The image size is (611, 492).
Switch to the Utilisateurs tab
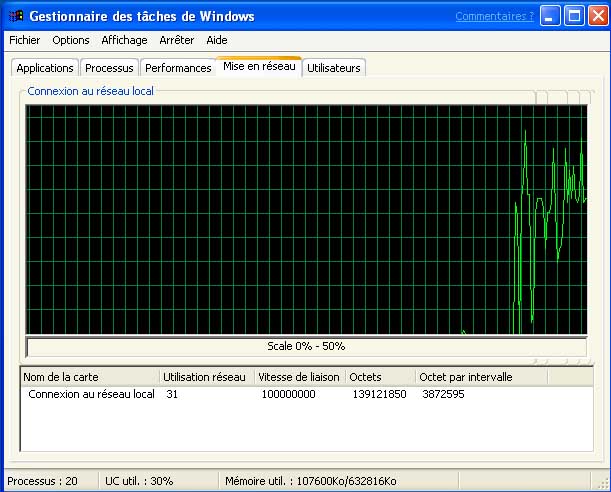(x=334, y=68)
